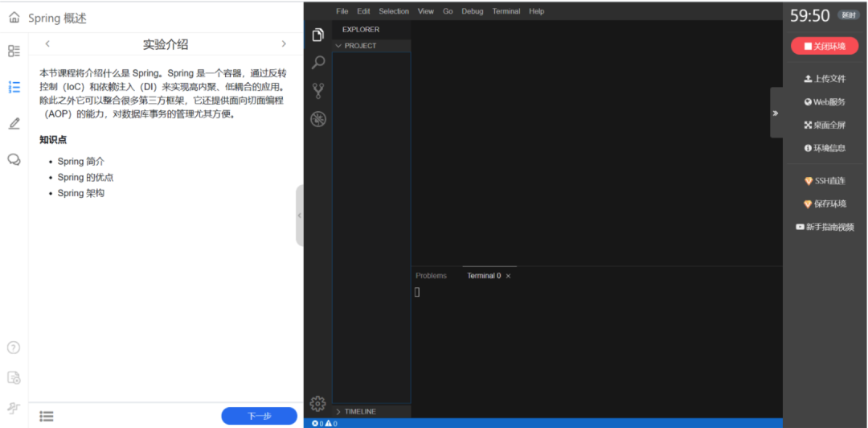The width and height of the screenshot is (868, 428).
Task: Open the Go menu
Action: click(x=448, y=11)
